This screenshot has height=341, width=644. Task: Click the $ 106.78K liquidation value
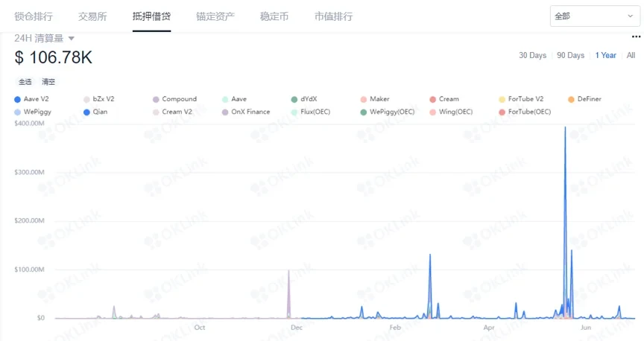[x=54, y=57]
